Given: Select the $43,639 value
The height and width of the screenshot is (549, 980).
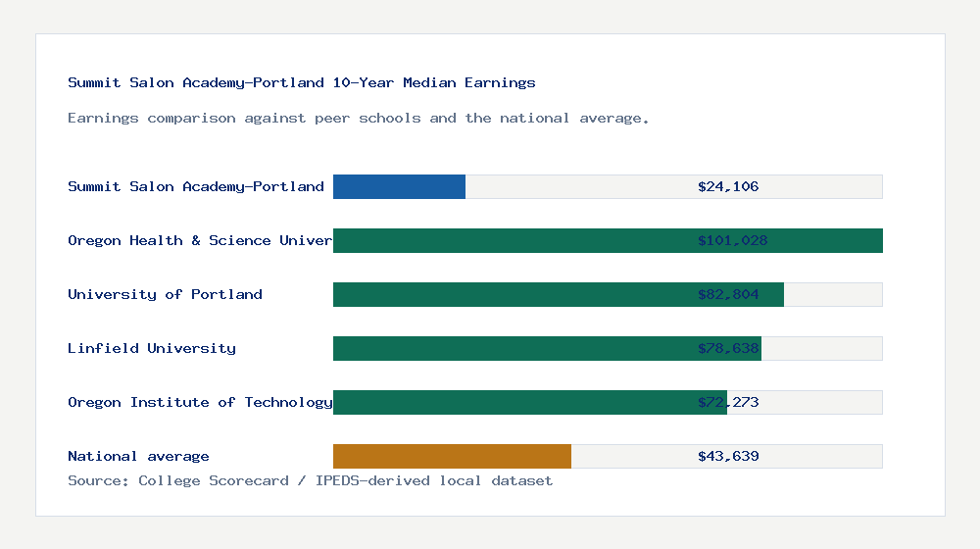Looking at the screenshot, I should [728, 457].
